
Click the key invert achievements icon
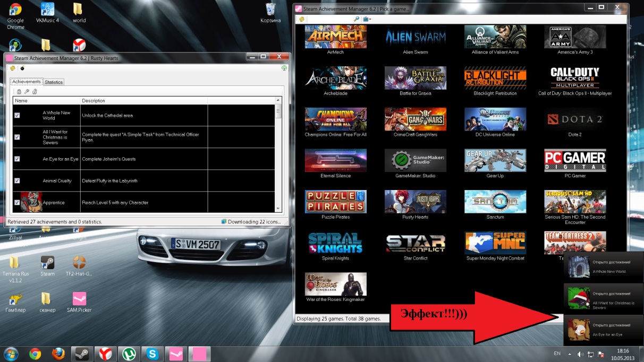27,91
